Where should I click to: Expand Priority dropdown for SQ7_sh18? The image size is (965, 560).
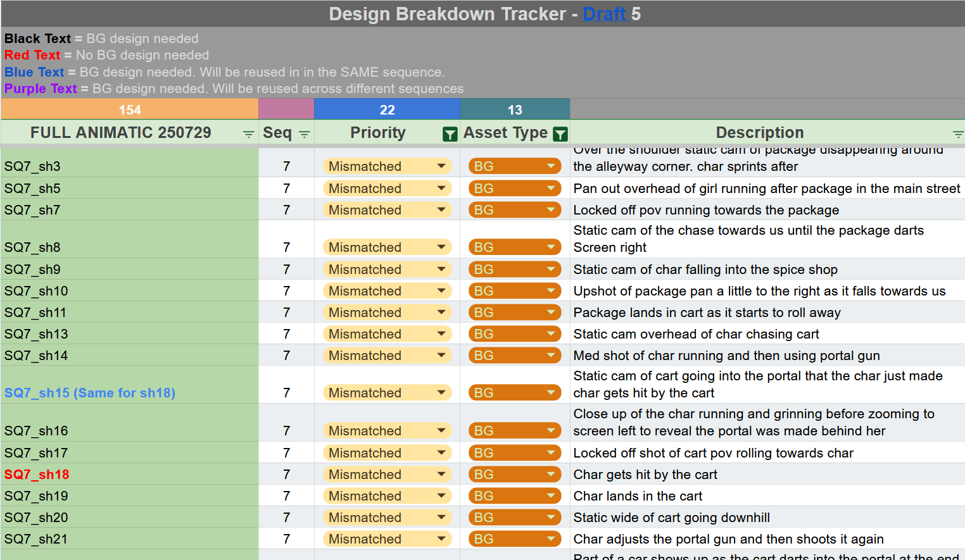point(441,475)
